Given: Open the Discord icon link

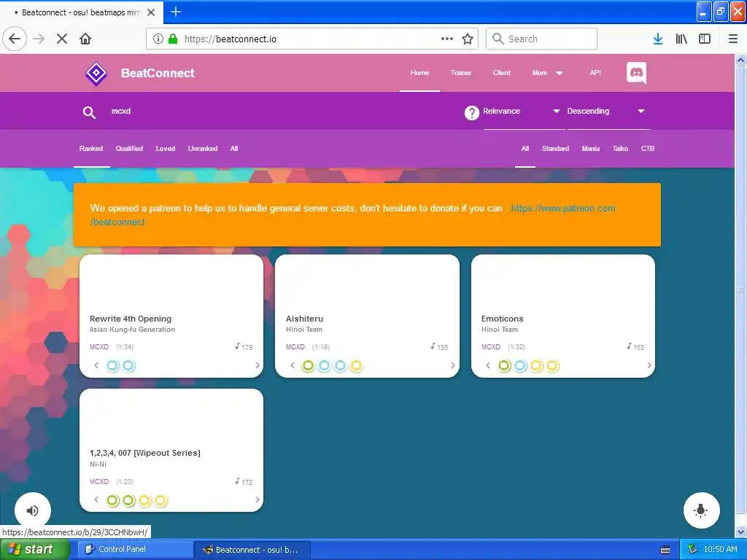Looking at the screenshot, I should (x=636, y=73).
